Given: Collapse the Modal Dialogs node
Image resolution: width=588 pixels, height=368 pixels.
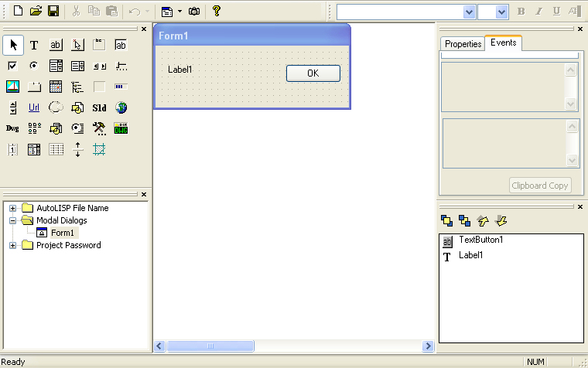Looking at the screenshot, I should coord(12,220).
